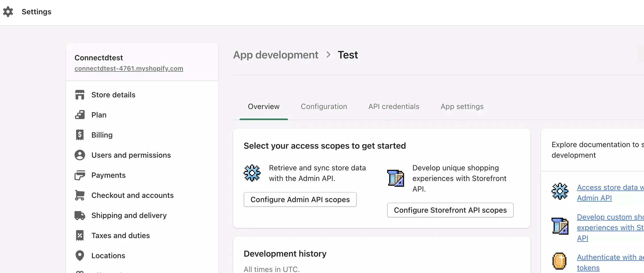Open connectdtest-4761.myshopify.com link
Image resolution: width=644 pixels, height=273 pixels.
pyautogui.click(x=129, y=68)
